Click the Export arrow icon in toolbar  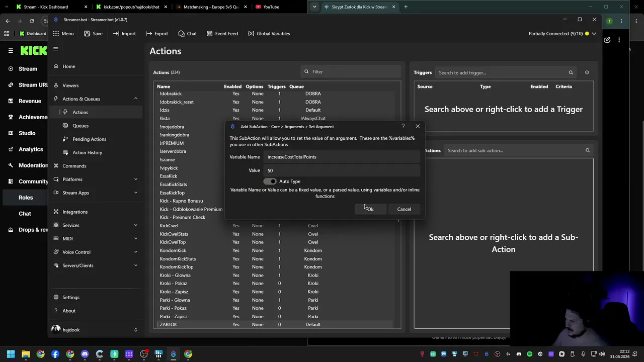tap(149, 34)
